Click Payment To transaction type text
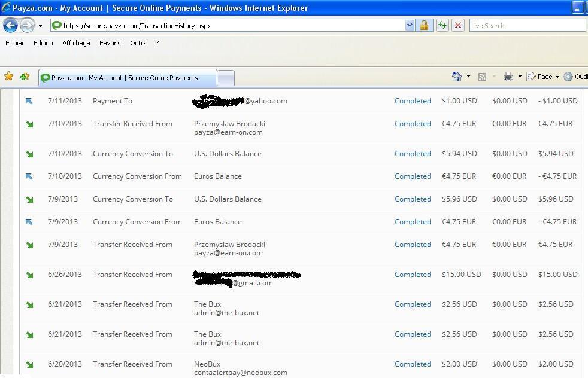Viewport: 588px width, 378px height. (x=113, y=100)
